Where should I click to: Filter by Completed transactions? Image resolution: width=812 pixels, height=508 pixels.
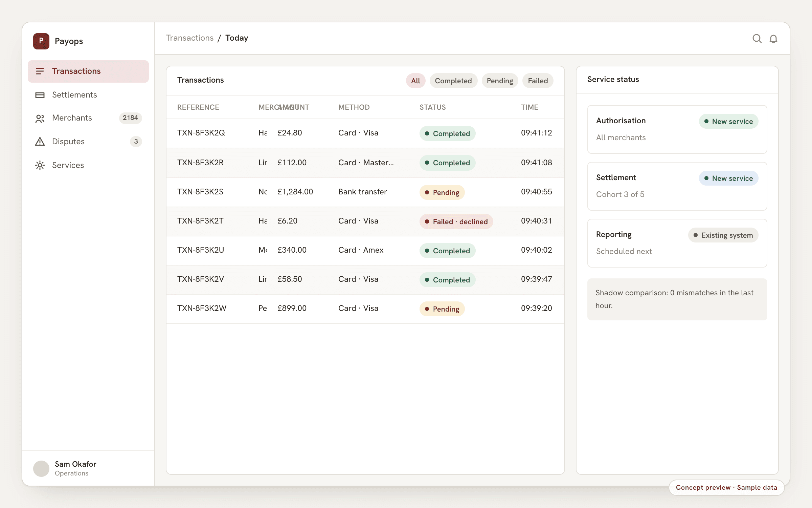click(x=453, y=81)
